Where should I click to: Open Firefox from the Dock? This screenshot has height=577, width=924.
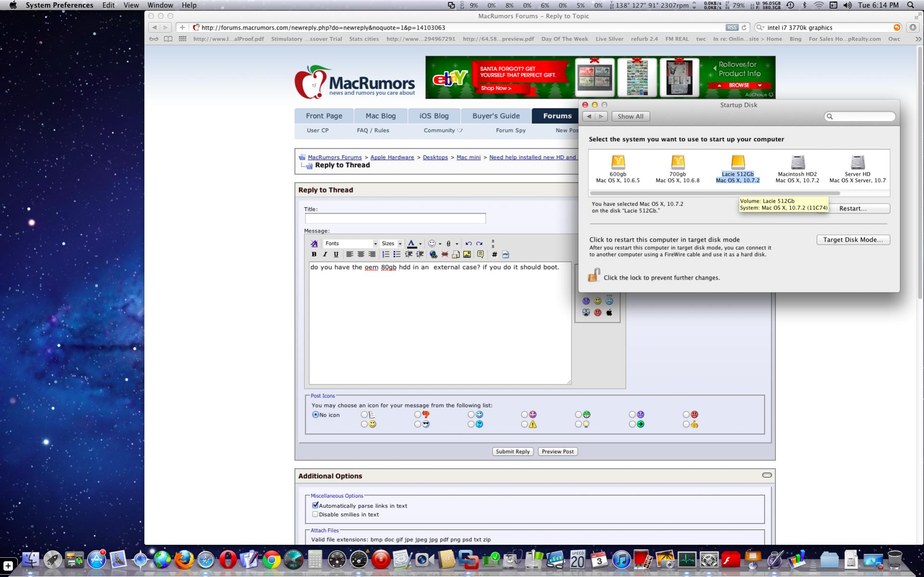[x=184, y=560]
